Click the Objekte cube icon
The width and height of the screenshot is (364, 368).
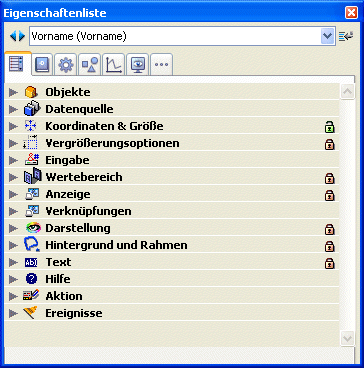(x=32, y=92)
